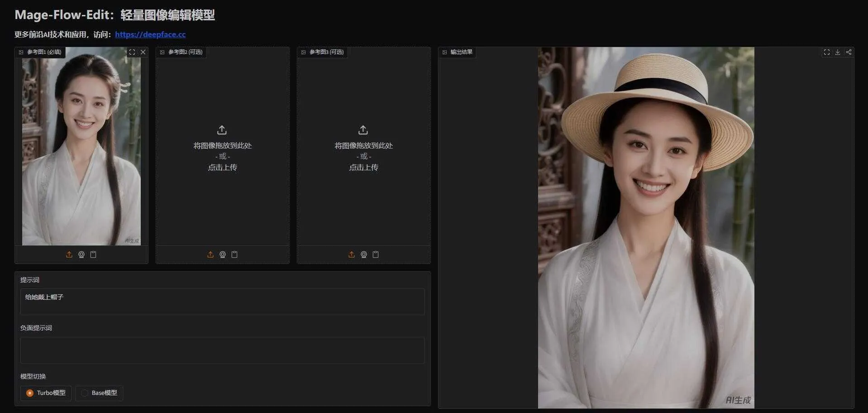Screen dimensions: 868x413
Task: Click clipboard paste icon under 参考图2
Action: (234, 255)
